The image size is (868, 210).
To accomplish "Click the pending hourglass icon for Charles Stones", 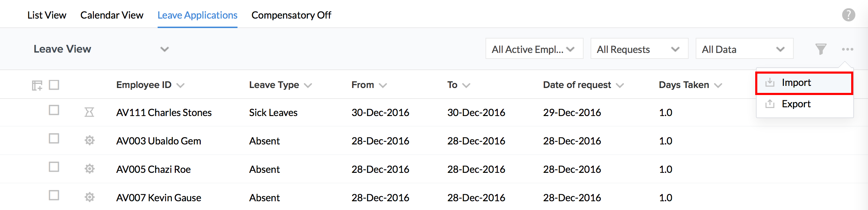I will [x=89, y=112].
